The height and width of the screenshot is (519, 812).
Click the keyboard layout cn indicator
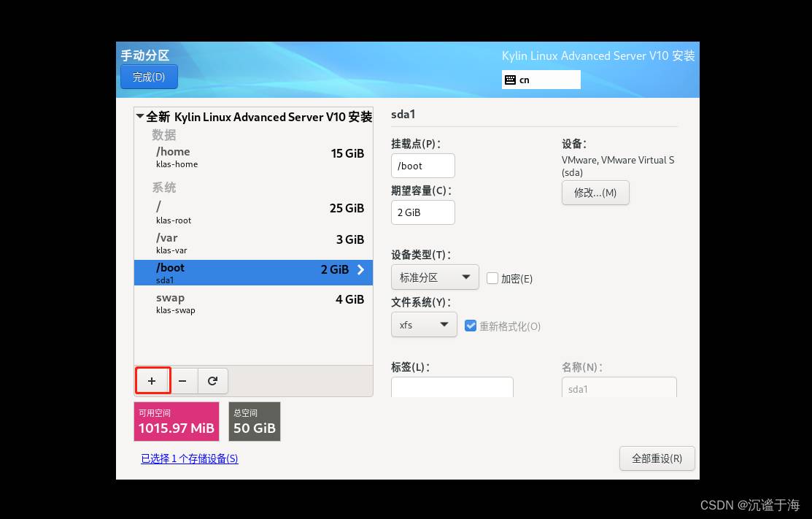[x=541, y=80]
